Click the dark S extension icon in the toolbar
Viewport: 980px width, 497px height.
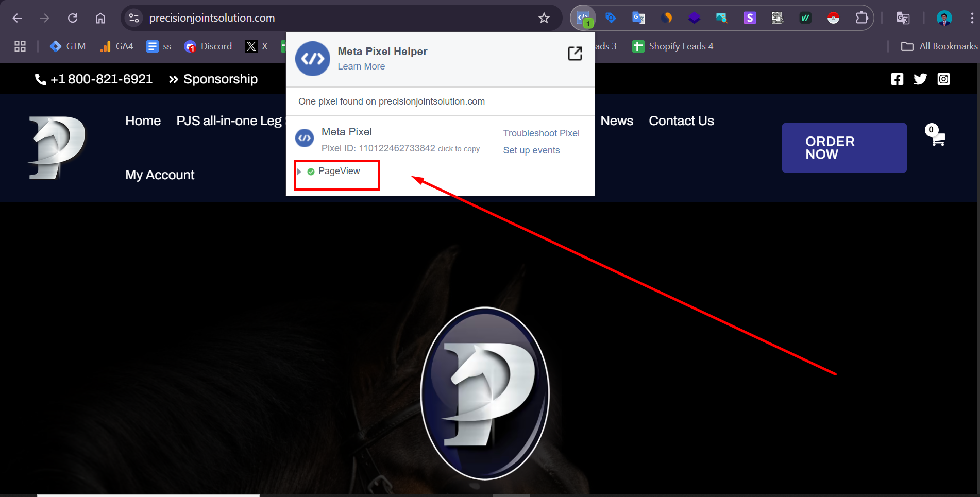coord(749,17)
